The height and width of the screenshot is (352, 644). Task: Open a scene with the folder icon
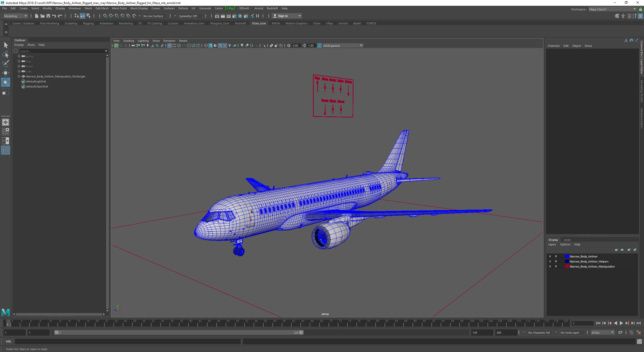click(42, 16)
